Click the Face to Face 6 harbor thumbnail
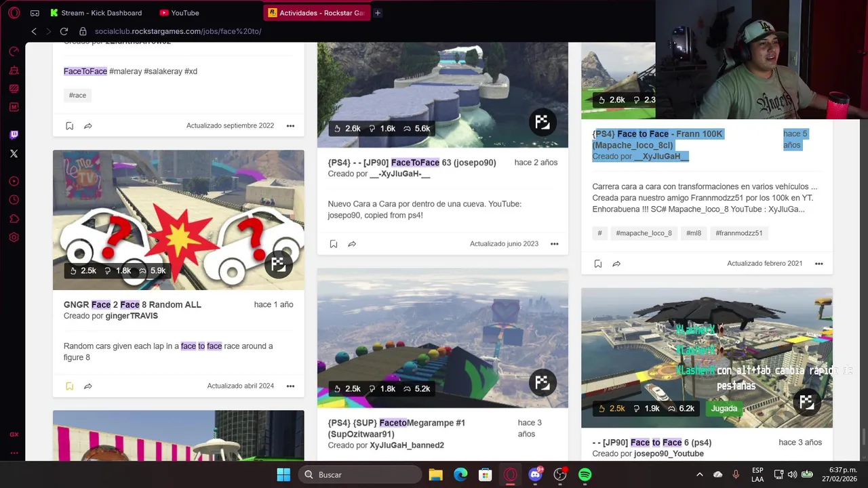Screen dimensions: 868x488 tap(707, 358)
